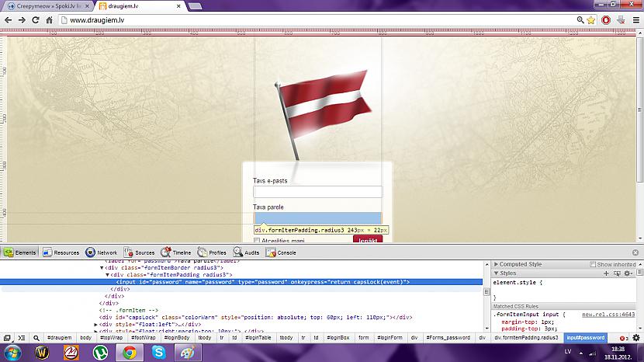Toggle element state selector icon
Viewport: 644px width, 362px height.
[x=617, y=273]
